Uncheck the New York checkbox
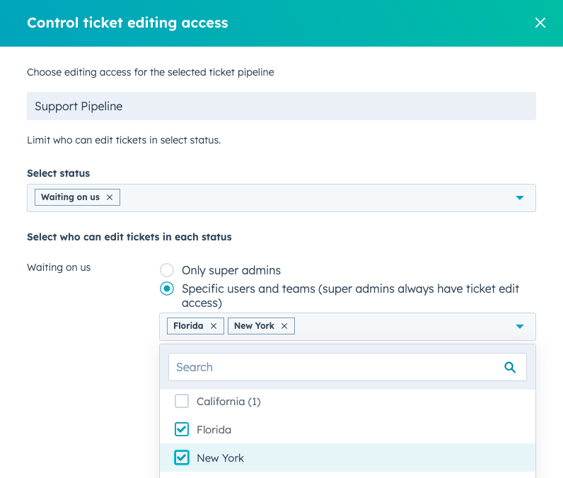Image resolution: width=563 pixels, height=478 pixels. pyautogui.click(x=182, y=458)
